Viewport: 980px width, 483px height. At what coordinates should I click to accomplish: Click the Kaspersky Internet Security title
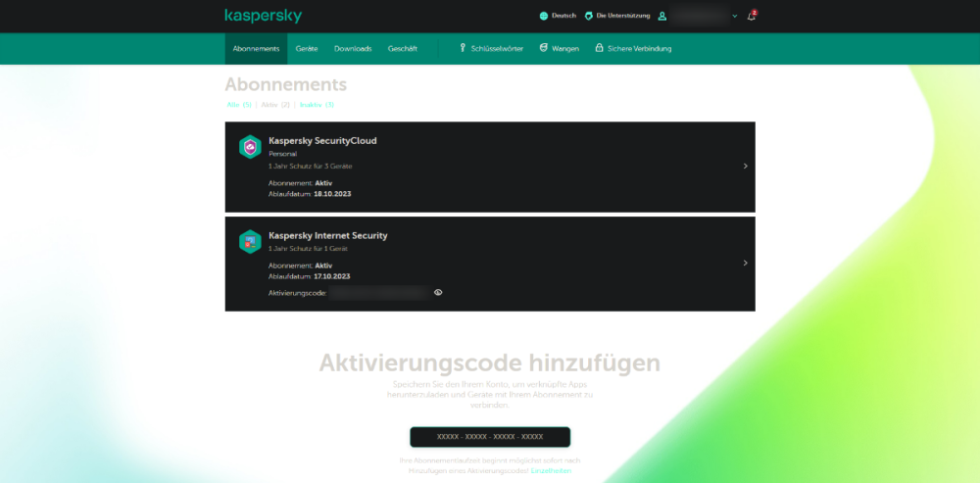328,236
